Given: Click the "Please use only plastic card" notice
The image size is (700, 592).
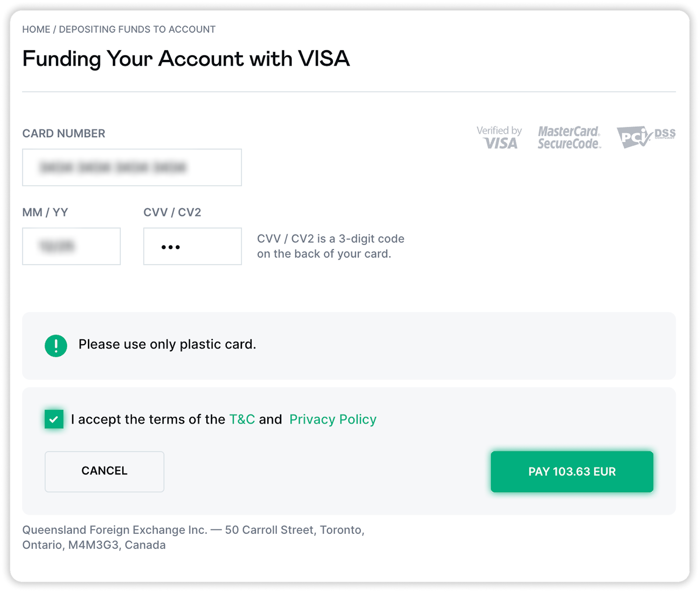Looking at the screenshot, I should point(167,344).
